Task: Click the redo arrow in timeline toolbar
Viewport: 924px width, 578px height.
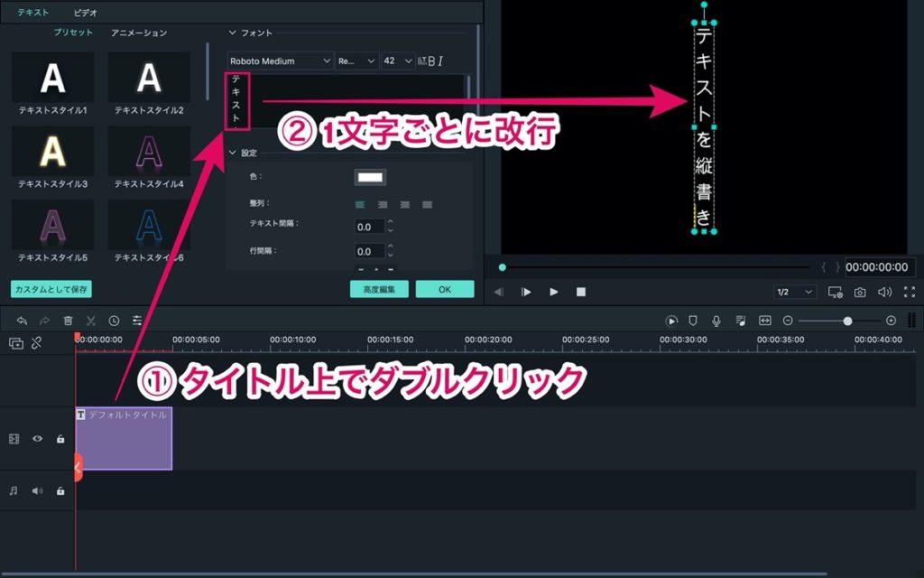Action: coord(45,321)
